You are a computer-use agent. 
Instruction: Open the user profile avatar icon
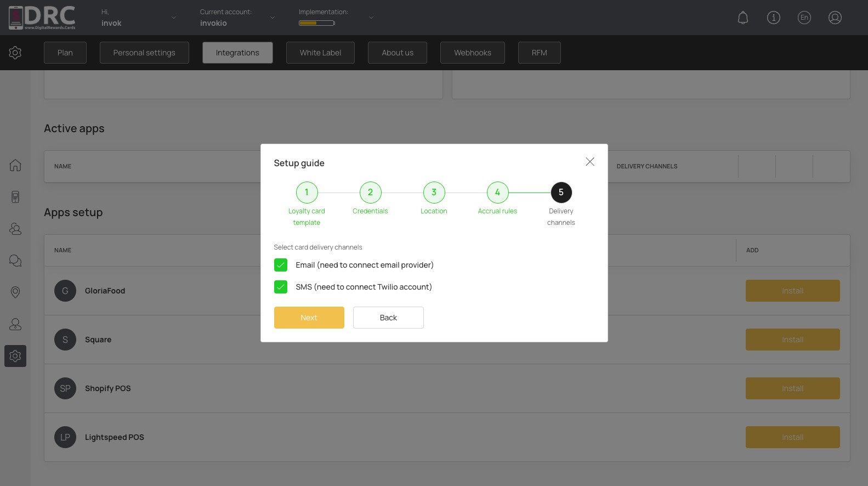pyautogui.click(x=835, y=18)
